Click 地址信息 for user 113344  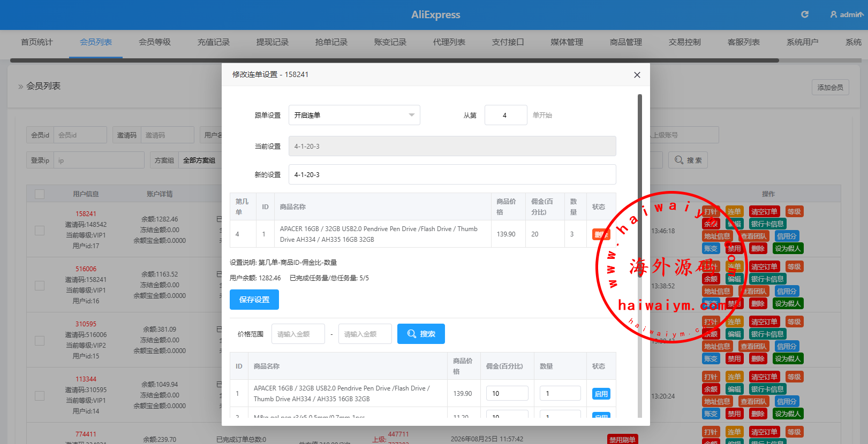coord(717,402)
